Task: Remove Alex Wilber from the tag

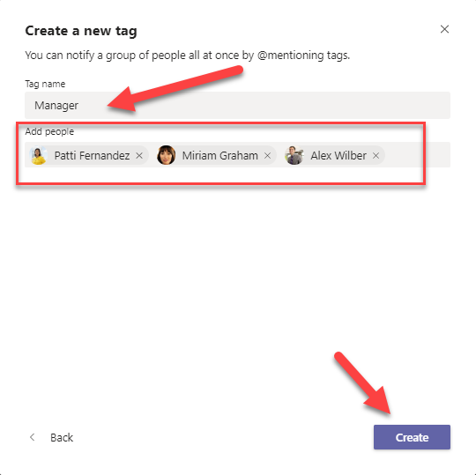Action: pos(376,156)
